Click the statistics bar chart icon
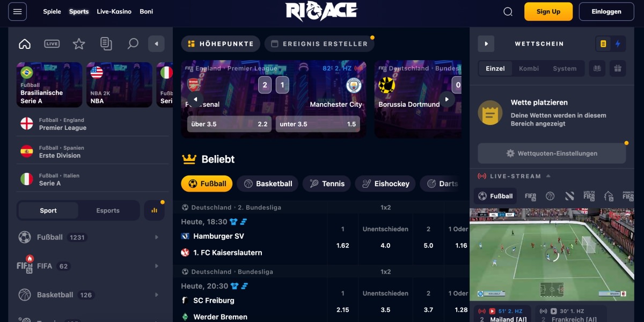 click(x=155, y=210)
